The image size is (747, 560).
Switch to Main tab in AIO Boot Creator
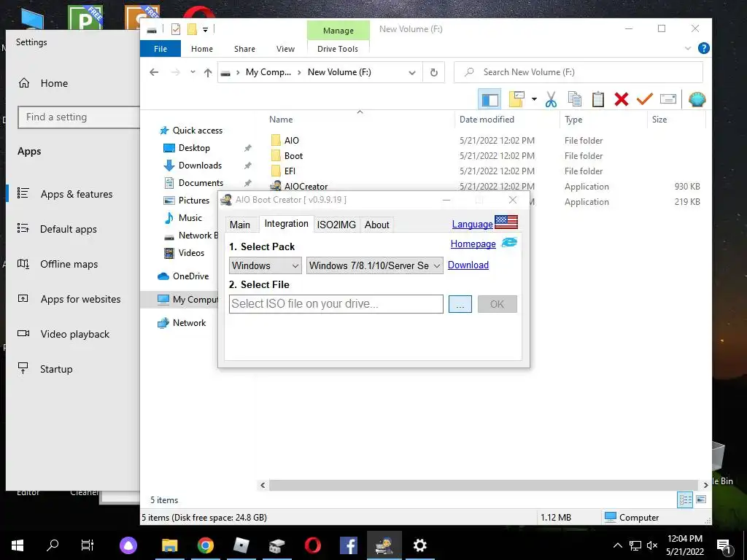point(239,225)
